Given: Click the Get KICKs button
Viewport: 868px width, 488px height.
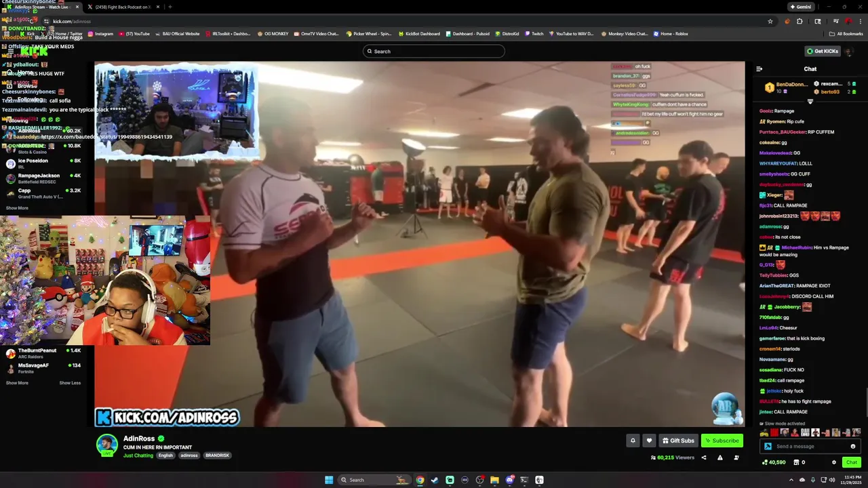Looking at the screenshot, I should 822,51.
